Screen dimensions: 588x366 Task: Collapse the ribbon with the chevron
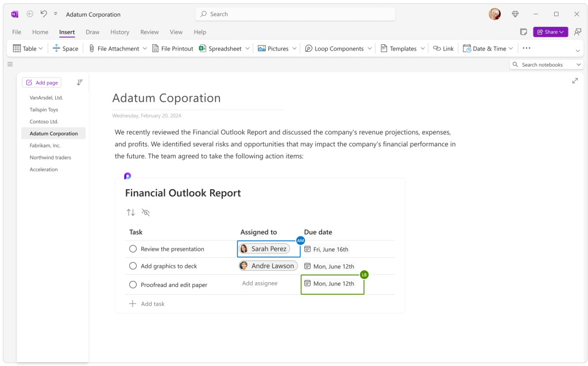tap(578, 50)
